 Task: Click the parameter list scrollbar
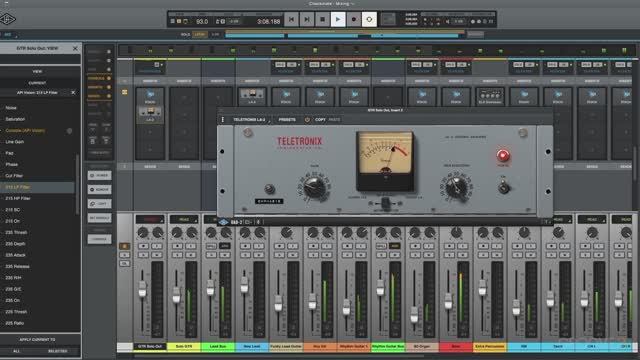tap(78, 184)
